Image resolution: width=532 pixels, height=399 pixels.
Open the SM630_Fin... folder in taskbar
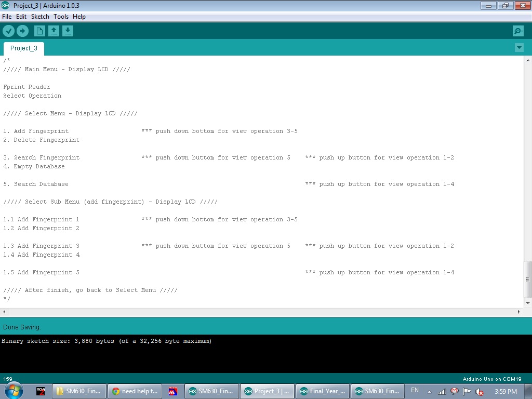pyautogui.click(x=79, y=391)
